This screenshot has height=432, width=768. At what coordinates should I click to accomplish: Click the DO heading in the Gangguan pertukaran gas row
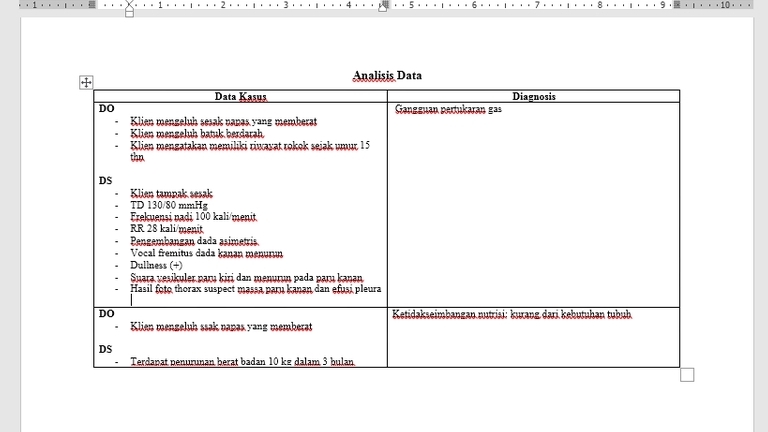pos(106,109)
